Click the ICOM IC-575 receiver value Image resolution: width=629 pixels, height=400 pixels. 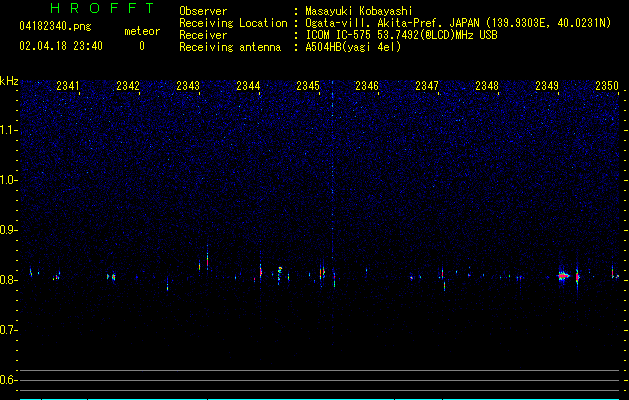tap(401, 35)
